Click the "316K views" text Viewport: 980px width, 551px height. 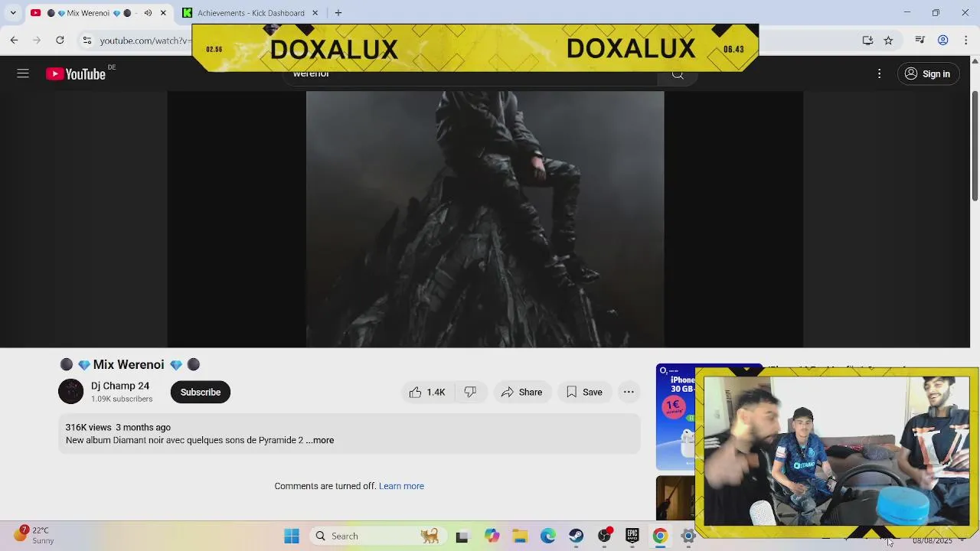[88, 427]
